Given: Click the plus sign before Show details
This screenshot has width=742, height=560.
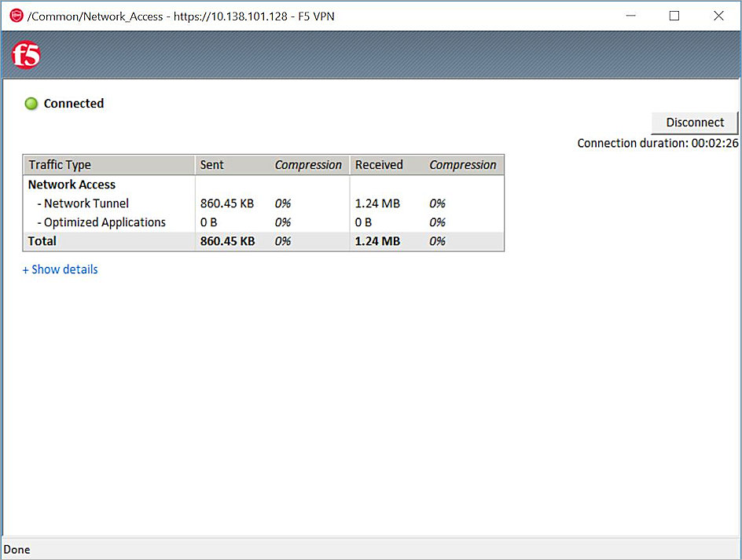Looking at the screenshot, I should click(x=26, y=269).
